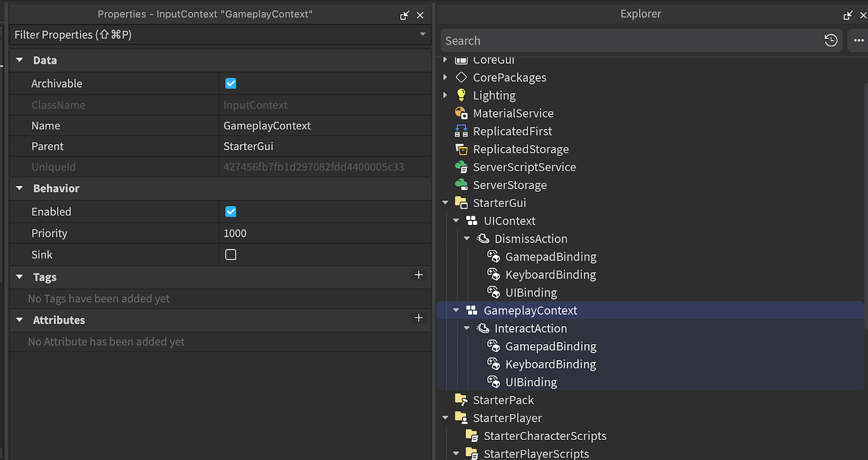Click the ReplicatedFirst icon

click(461, 131)
